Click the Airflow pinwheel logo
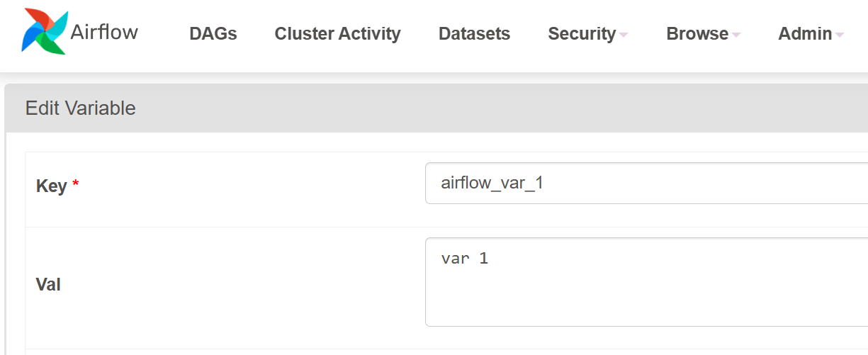Screen dimensions: 868x355 [x=45, y=32]
